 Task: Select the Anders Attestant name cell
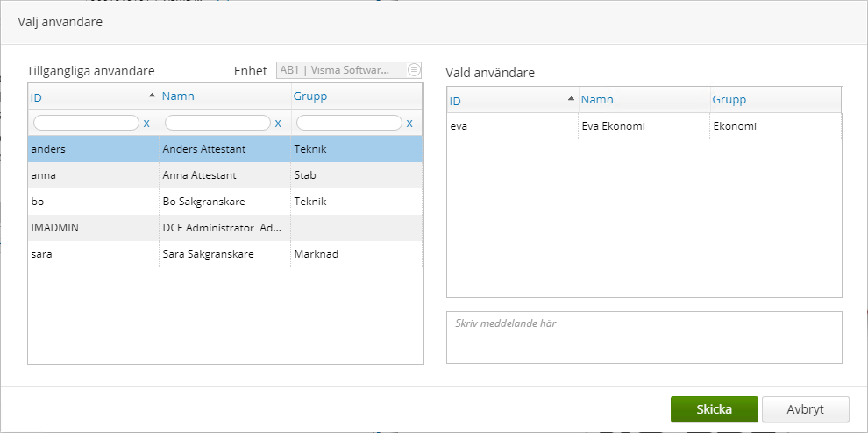coord(224,149)
